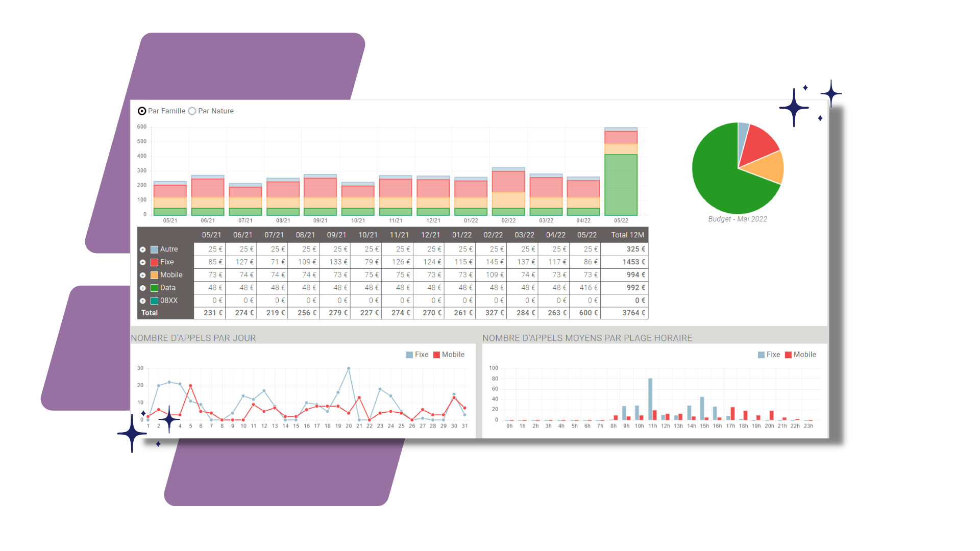Click the 416 € Data cell
The height and width of the screenshot is (551, 980).
point(585,288)
